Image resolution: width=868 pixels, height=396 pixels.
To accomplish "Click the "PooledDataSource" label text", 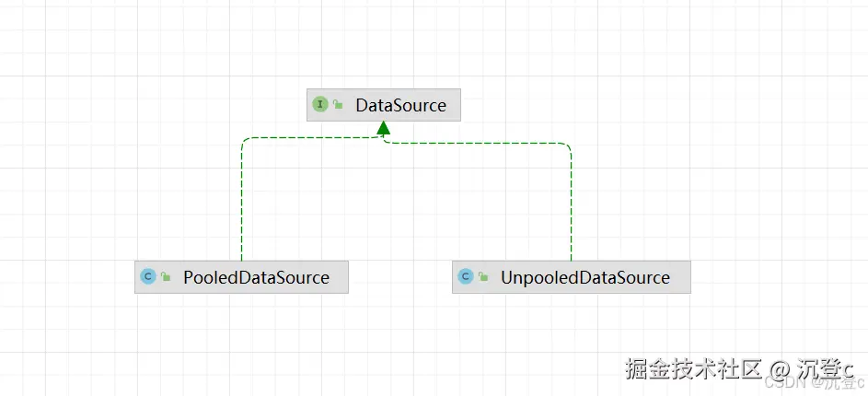I will (x=256, y=277).
